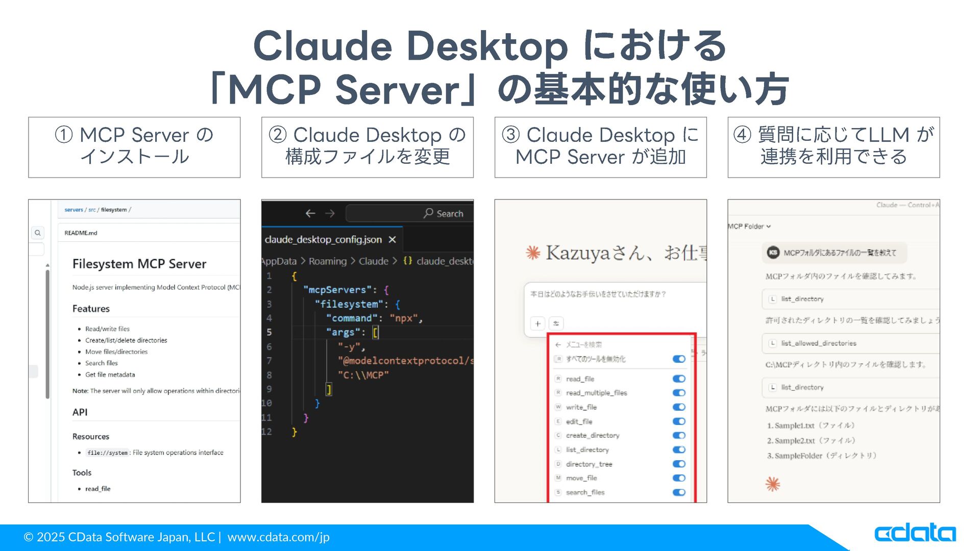Viewport: 980px width, 551px height.
Task: Click the "mcpServers" key on line 2
Action: coord(337,290)
